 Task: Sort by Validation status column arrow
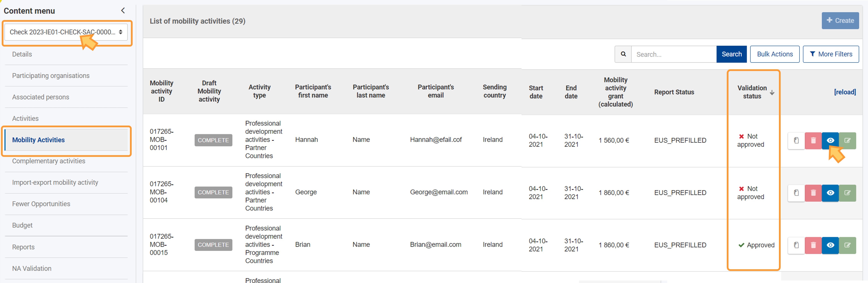coord(772,93)
